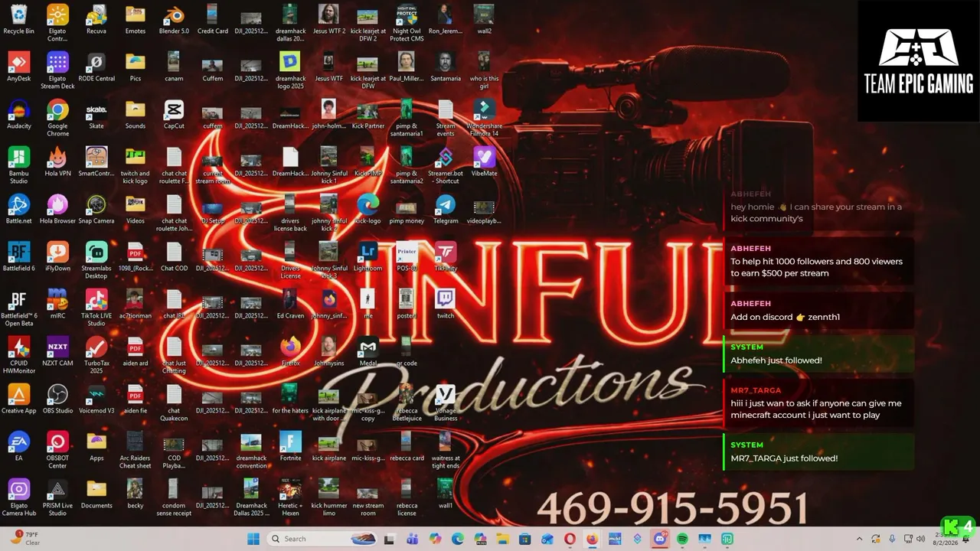Viewport: 980px width, 551px height.
Task: Open Spotify from the taskbar
Action: [681, 539]
